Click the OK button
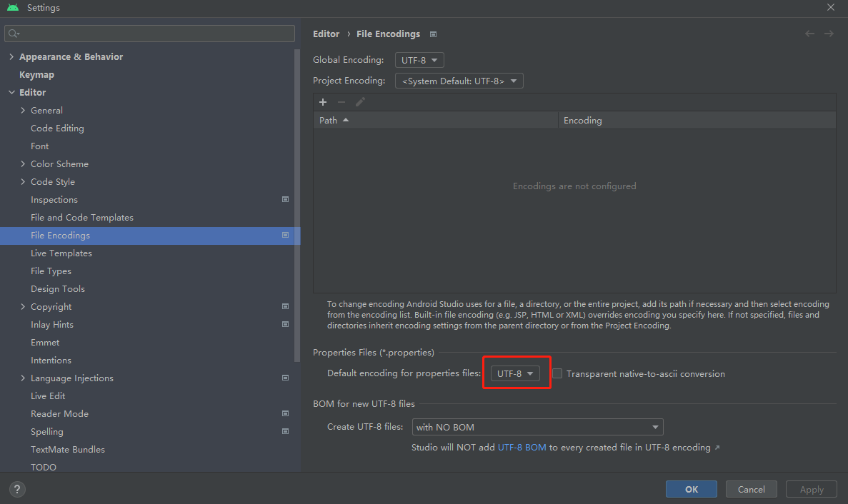The height and width of the screenshot is (504, 848). pos(691,489)
